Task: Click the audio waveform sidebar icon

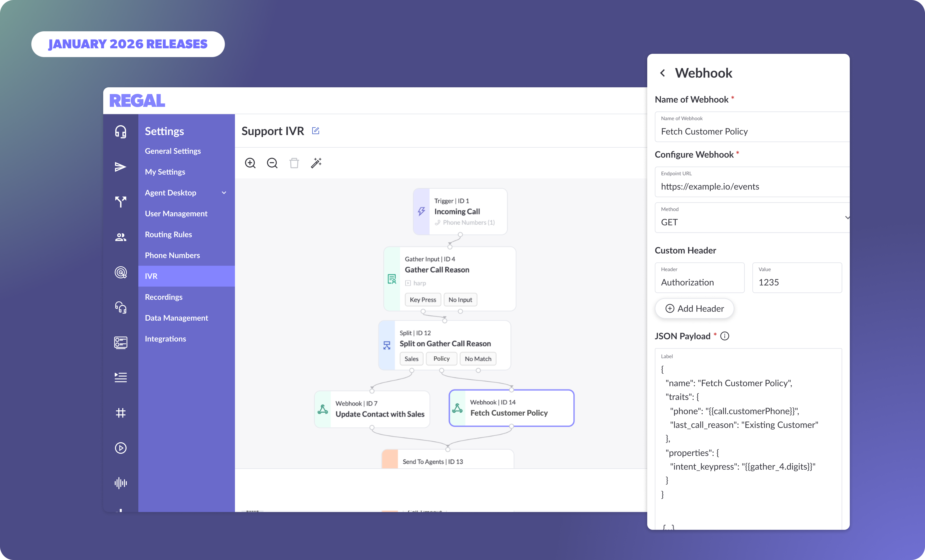Action: [120, 483]
